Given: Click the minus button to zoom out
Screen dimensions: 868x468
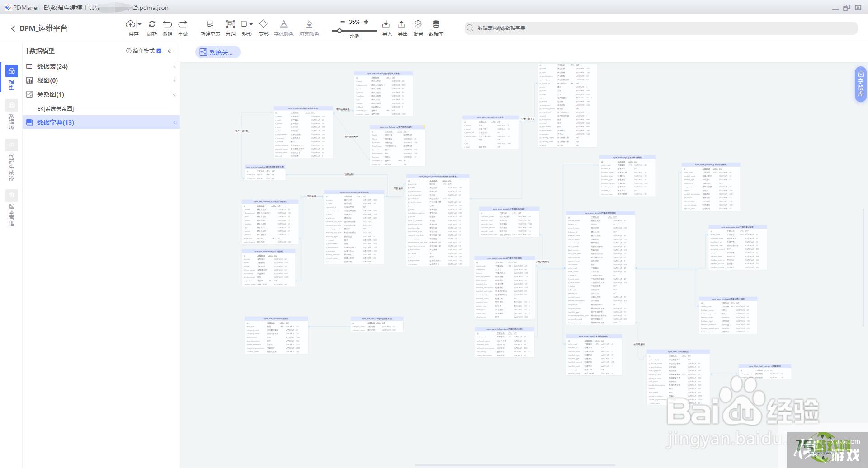Looking at the screenshot, I should tap(343, 22).
